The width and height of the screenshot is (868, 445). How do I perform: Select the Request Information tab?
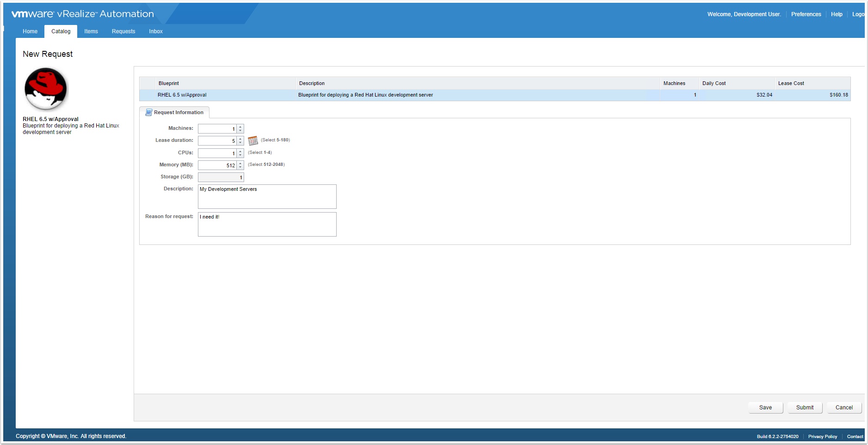(174, 112)
